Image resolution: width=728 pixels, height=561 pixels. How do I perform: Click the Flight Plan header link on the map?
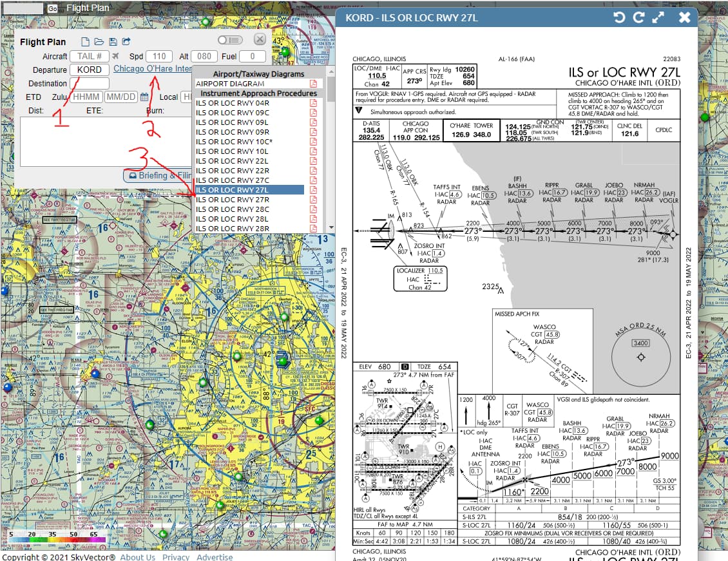87,8
